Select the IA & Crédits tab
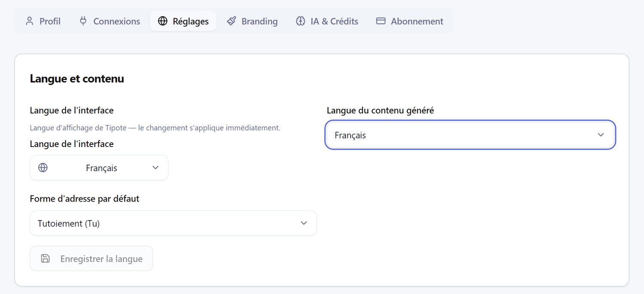The width and height of the screenshot is (644, 294). coord(334,21)
